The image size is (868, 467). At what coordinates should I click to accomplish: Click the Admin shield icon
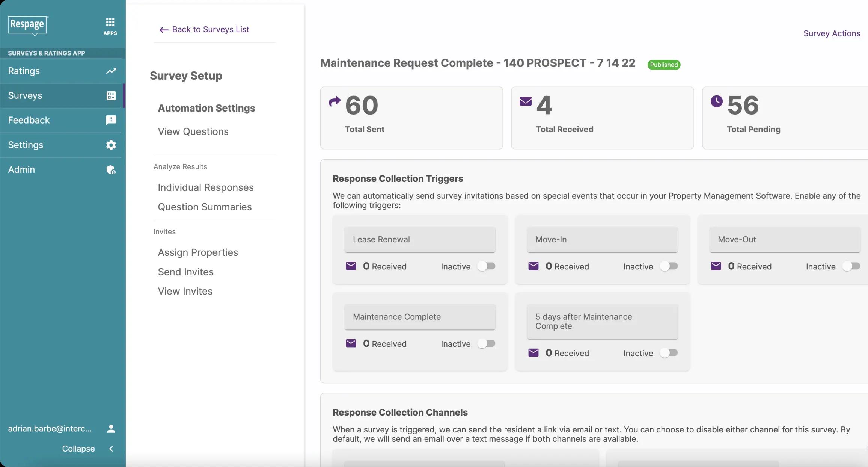point(111,170)
